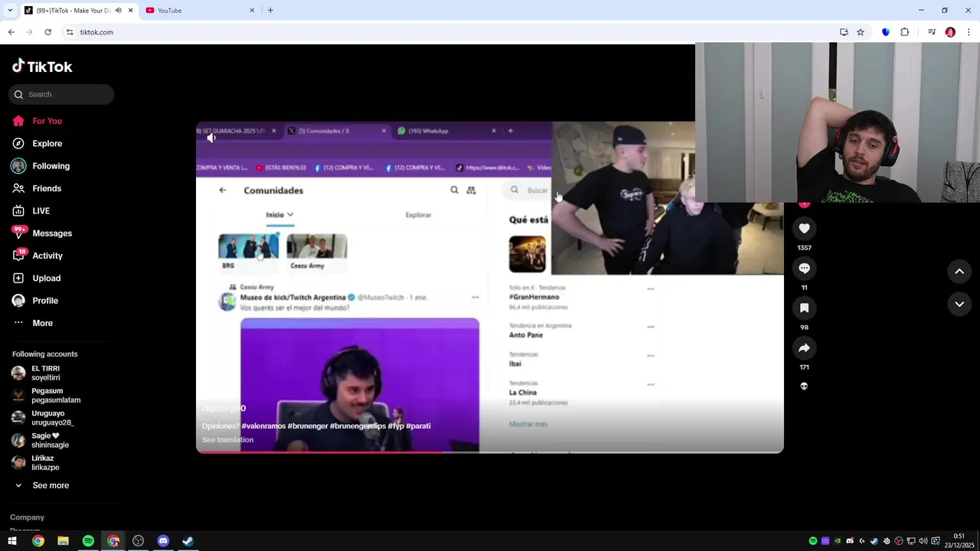The height and width of the screenshot is (551, 980).
Task: Save the video with the bookmark icon
Action: click(x=804, y=308)
